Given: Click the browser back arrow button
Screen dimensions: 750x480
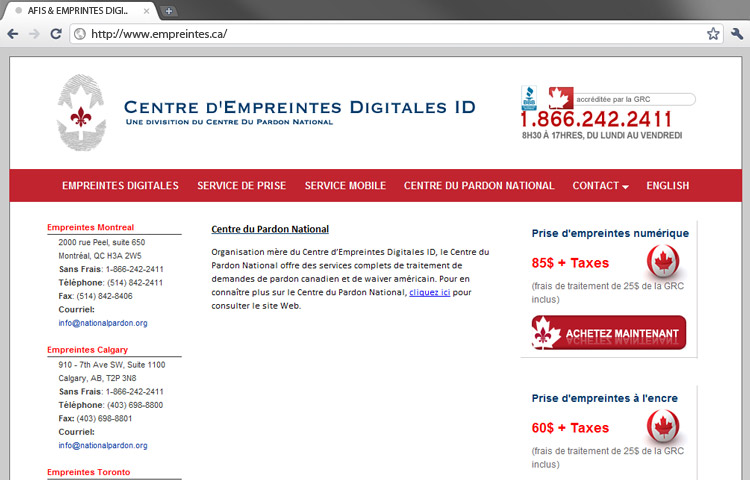Looking at the screenshot, I should tap(12, 33).
